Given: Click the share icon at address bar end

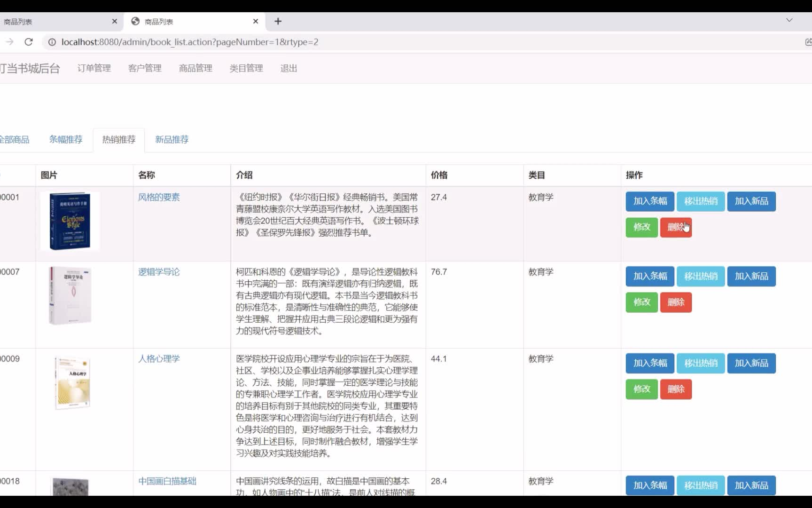Looking at the screenshot, I should [x=808, y=42].
